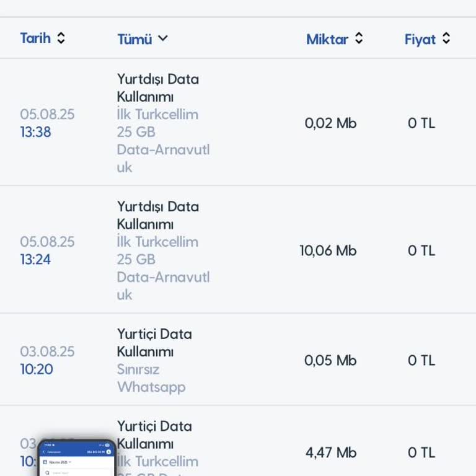The image size is (476, 476).
Task: Select the Sınırsız Whatsapp usage entry
Action: point(151,378)
